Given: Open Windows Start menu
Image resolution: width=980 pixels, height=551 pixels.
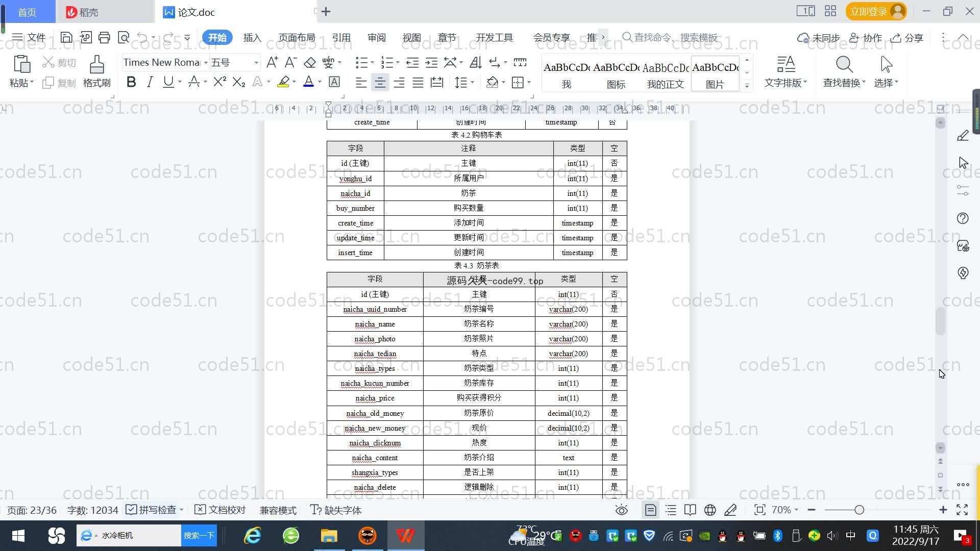Looking at the screenshot, I should point(18,535).
